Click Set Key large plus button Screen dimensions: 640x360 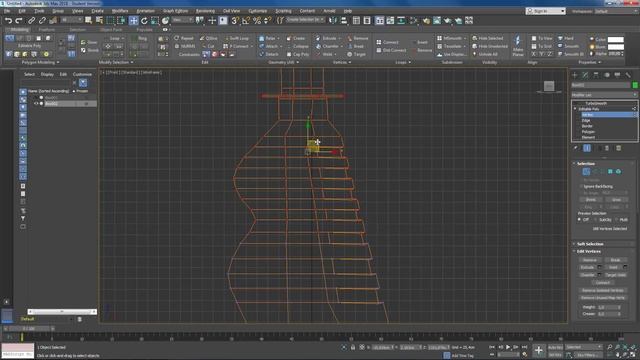[538, 350]
